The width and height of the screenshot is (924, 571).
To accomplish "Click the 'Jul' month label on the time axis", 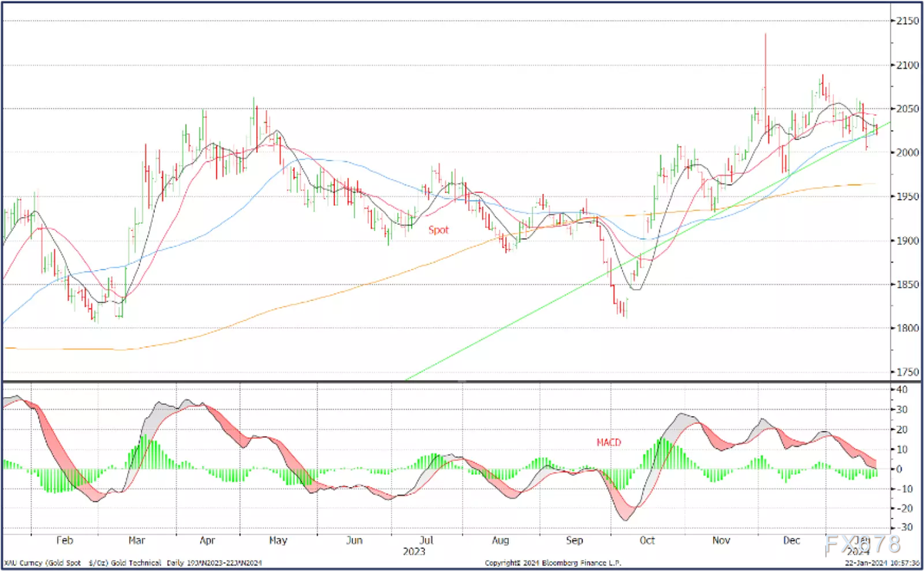I will pyautogui.click(x=424, y=540).
